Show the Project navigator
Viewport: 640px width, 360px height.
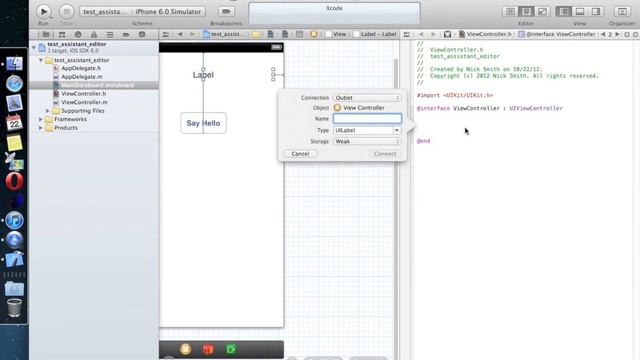(x=46, y=35)
